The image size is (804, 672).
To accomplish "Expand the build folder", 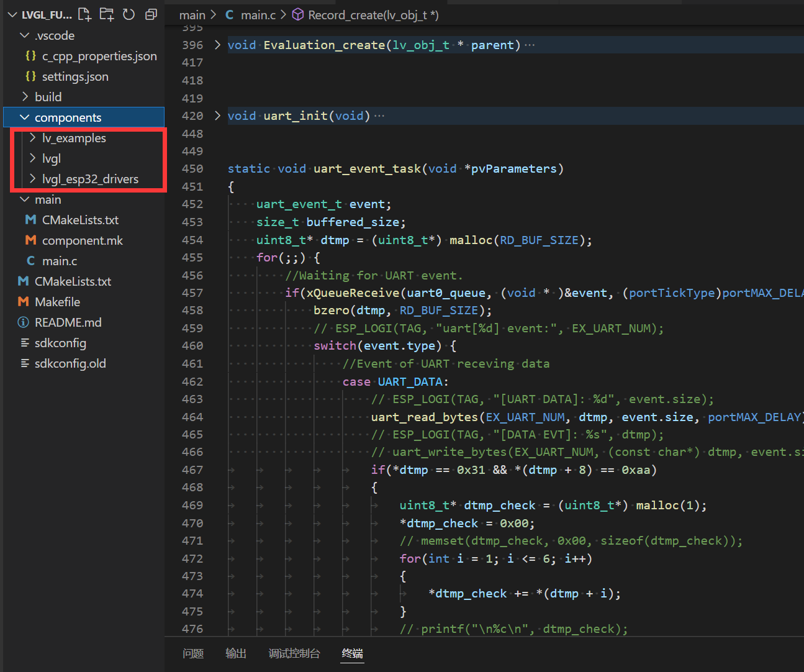I will pos(48,97).
